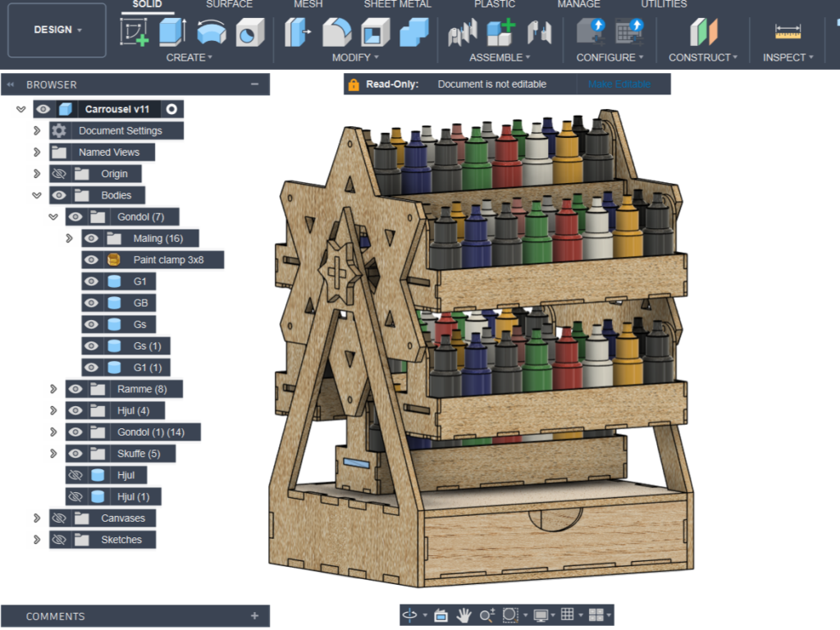This screenshot has height=630, width=840.
Task: Select the Create Sketch tool
Action: pos(135,32)
